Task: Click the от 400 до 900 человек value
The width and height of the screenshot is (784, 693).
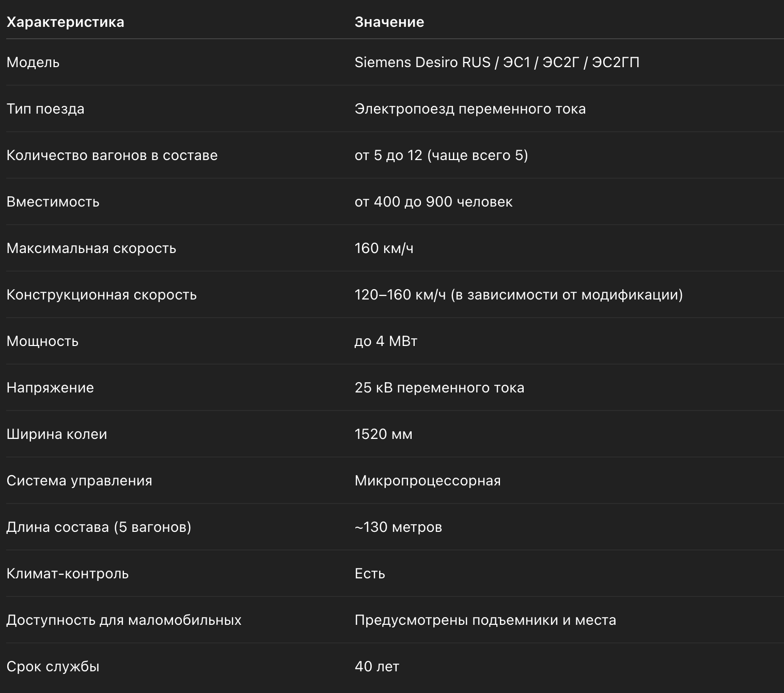Action: pos(433,202)
